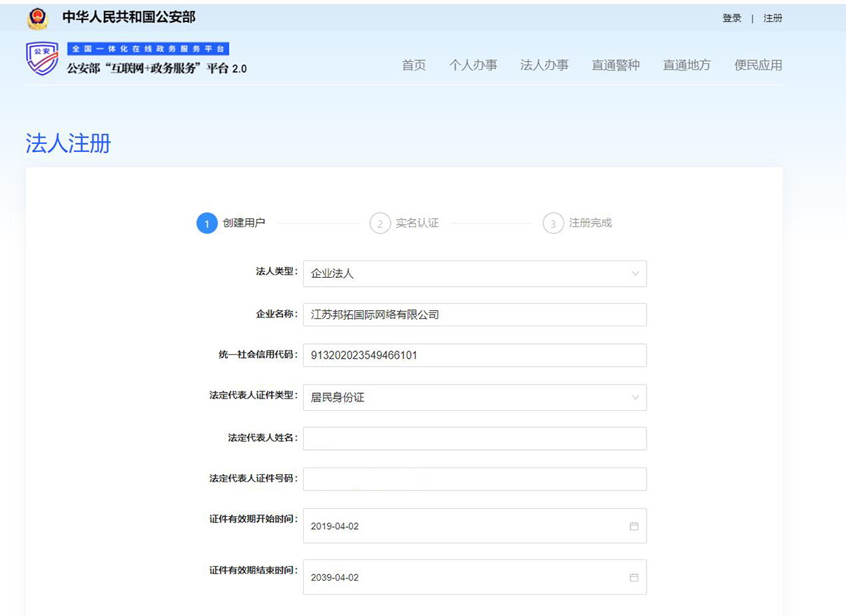Switch to the 个人办事 menu item
This screenshot has width=846, height=616.
[474, 65]
